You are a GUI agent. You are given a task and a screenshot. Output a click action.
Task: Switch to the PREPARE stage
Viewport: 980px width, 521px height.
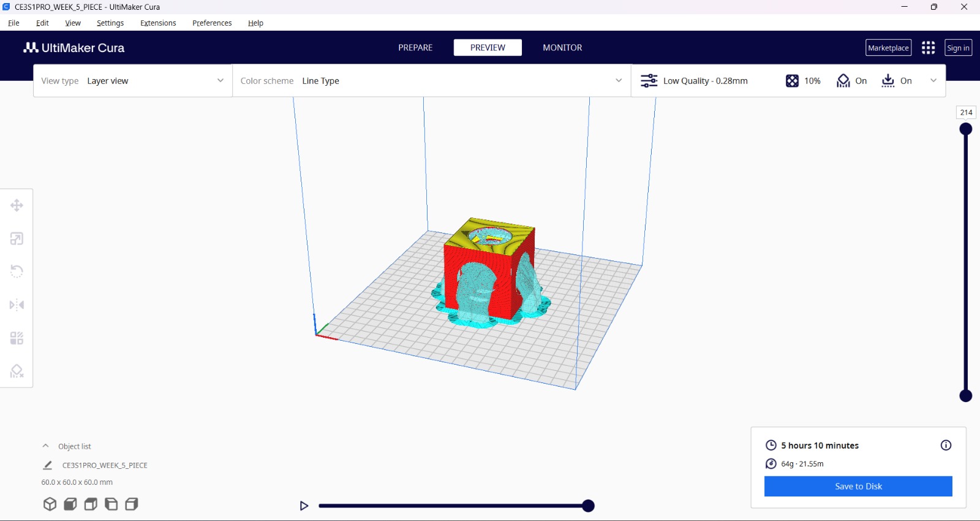coord(415,48)
